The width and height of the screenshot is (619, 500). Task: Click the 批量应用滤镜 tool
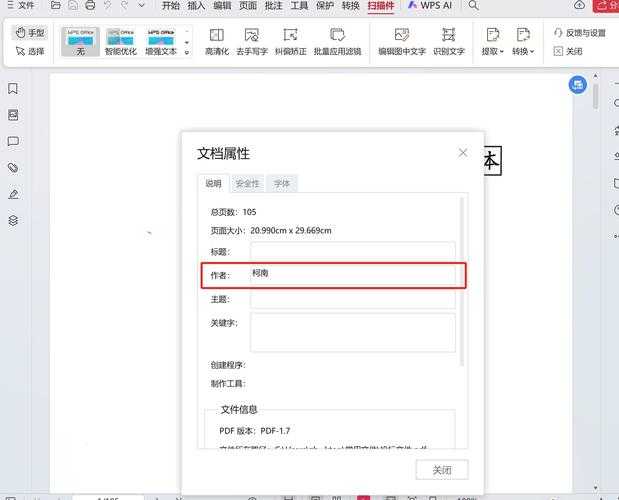[338, 42]
